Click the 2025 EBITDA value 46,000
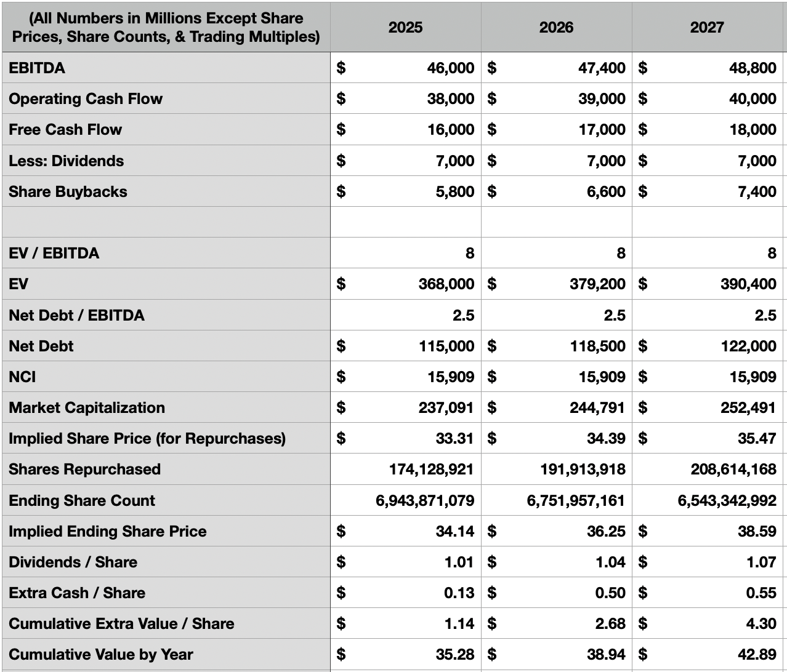 (450, 68)
